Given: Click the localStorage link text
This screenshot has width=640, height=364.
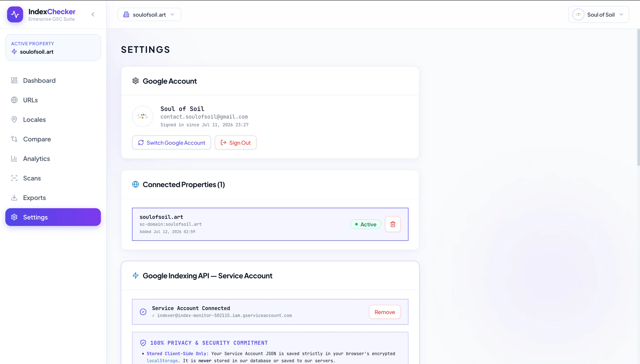Looking at the screenshot, I should pos(162,360).
